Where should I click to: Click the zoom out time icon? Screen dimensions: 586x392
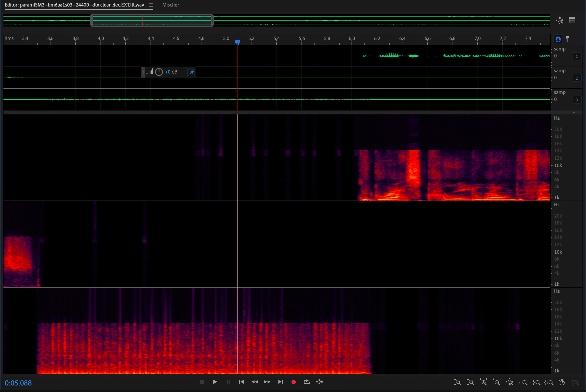click(497, 382)
